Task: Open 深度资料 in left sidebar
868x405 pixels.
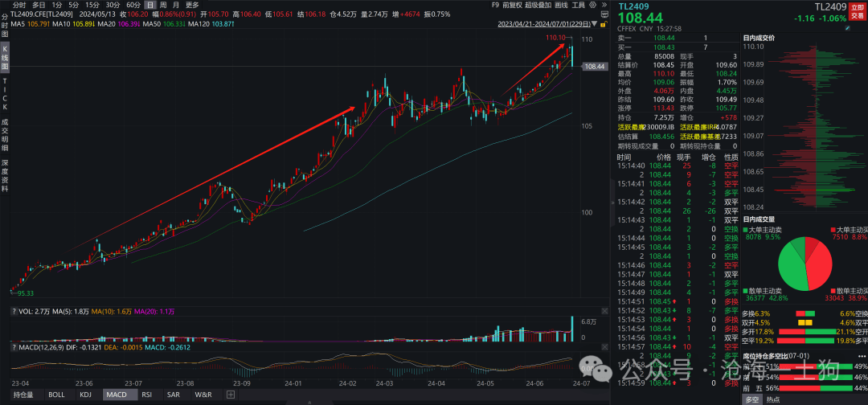Action: tap(5, 175)
